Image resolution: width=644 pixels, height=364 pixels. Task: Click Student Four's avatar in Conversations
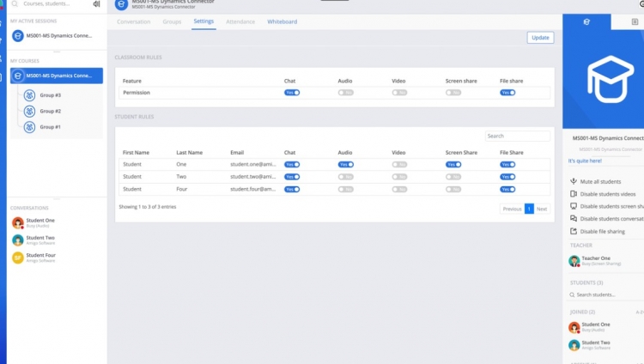tap(17, 258)
